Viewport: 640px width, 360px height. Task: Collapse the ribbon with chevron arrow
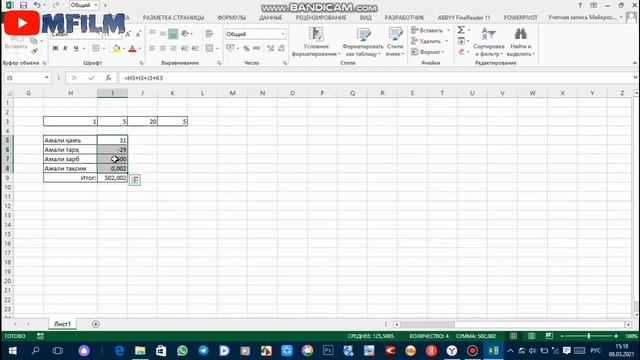tap(635, 63)
